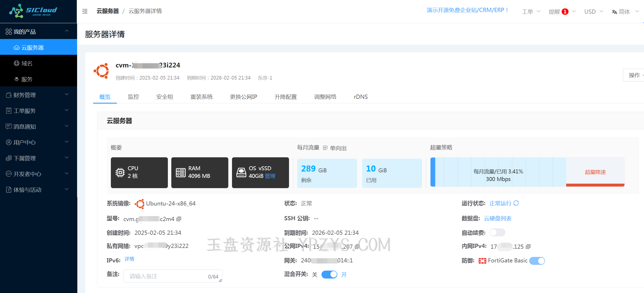Open the 重装系统 tab
Screen dimensions: 644x293
pos(201,97)
